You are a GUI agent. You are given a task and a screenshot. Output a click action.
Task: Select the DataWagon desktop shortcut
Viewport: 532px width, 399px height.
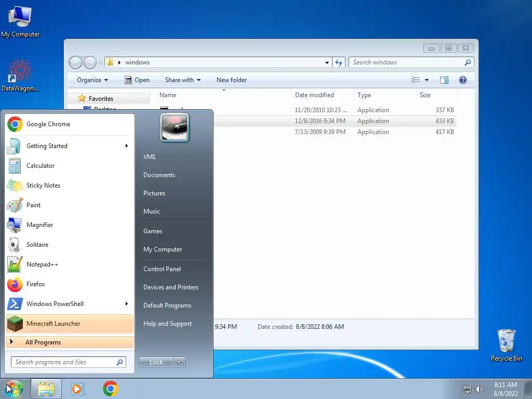click(20, 76)
